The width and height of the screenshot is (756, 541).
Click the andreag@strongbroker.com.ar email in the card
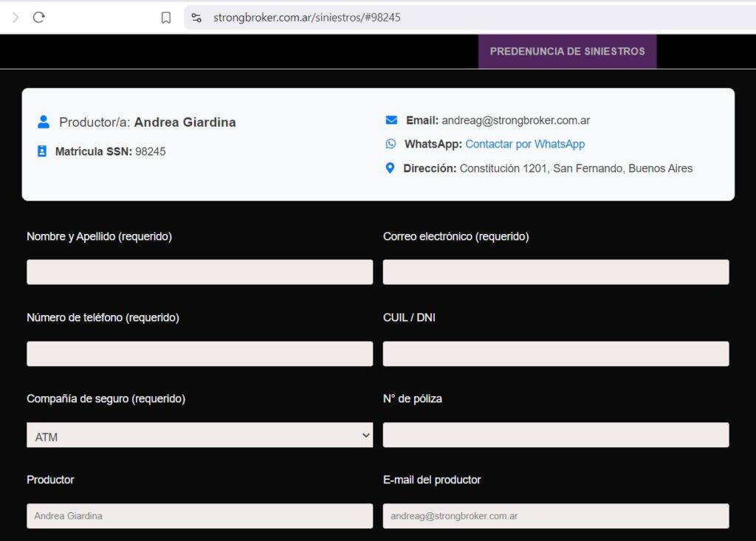tap(515, 120)
